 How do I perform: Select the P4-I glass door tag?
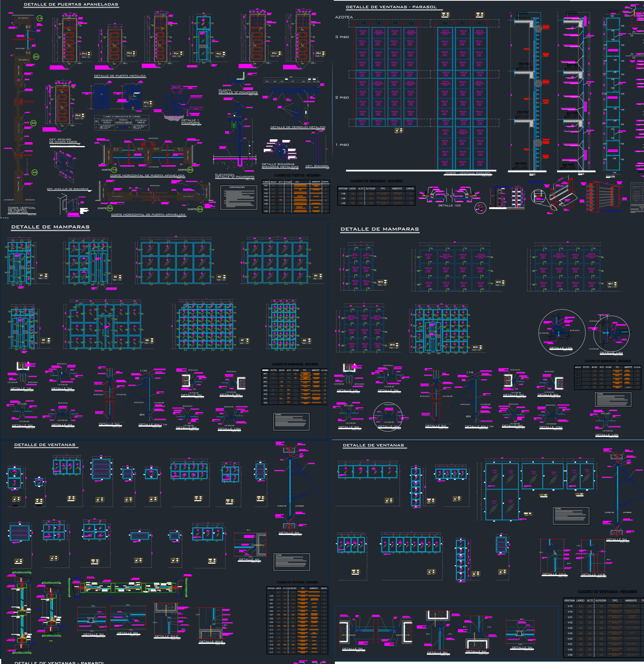coord(221,54)
